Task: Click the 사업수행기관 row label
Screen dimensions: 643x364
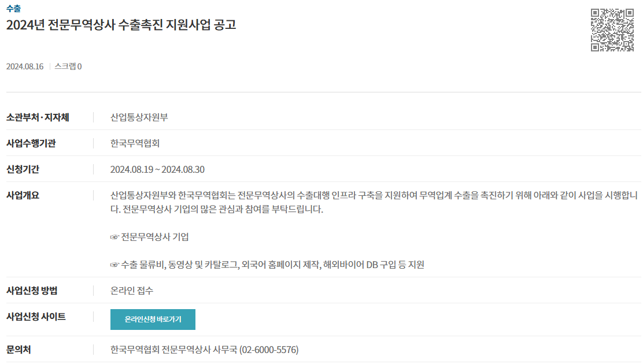Action: click(31, 143)
